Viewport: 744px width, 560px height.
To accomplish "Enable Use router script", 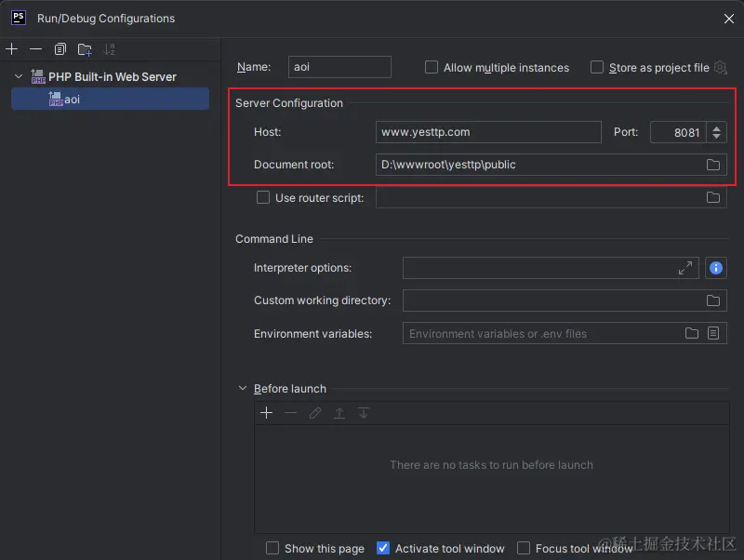I will pos(263,197).
